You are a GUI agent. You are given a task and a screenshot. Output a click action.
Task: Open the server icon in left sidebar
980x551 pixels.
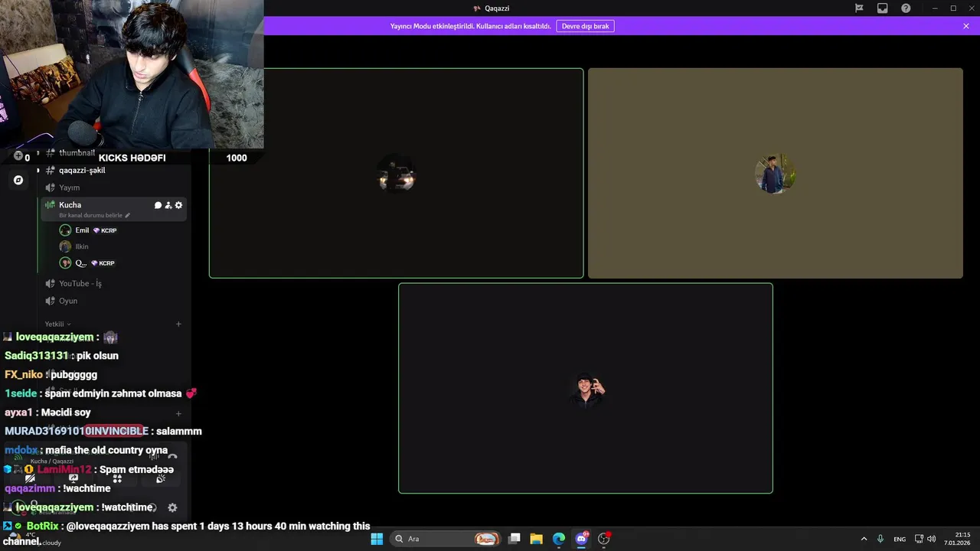coord(18,181)
